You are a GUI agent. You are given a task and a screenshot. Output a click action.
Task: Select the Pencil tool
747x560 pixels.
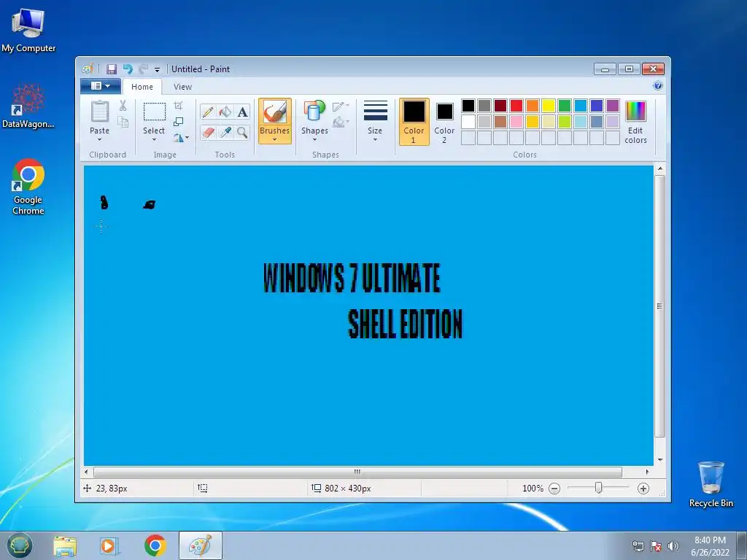pos(208,112)
